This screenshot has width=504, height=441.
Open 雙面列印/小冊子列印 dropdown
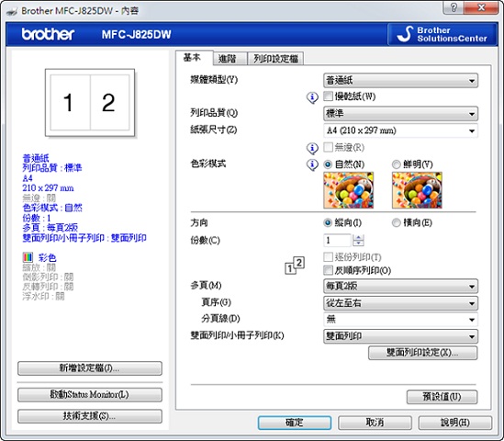[x=400, y=336]
